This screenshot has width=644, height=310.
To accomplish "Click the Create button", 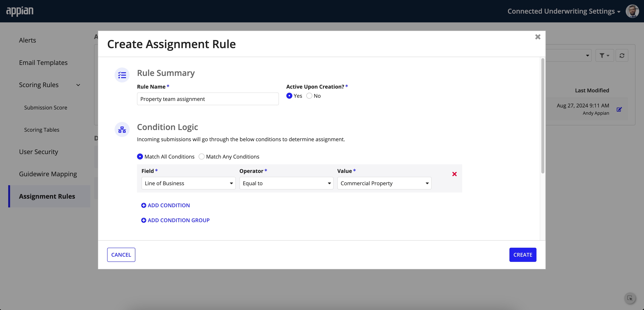I will point(523,255).
